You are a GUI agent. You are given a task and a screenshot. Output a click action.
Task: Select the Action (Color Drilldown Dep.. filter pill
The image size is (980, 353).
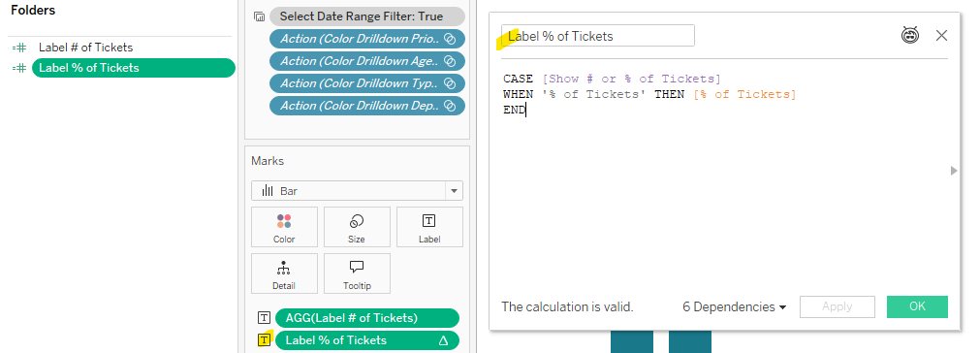367,106
